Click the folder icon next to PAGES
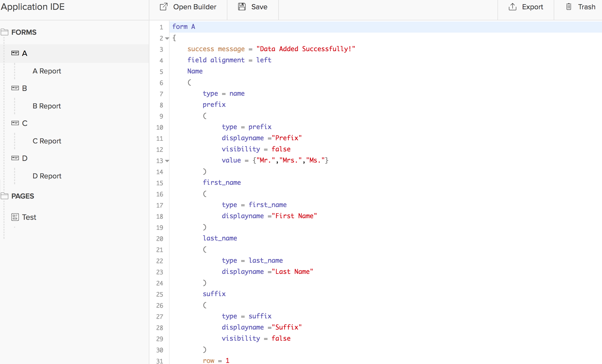This screenshot has height=364, width=602. point(5,195)
